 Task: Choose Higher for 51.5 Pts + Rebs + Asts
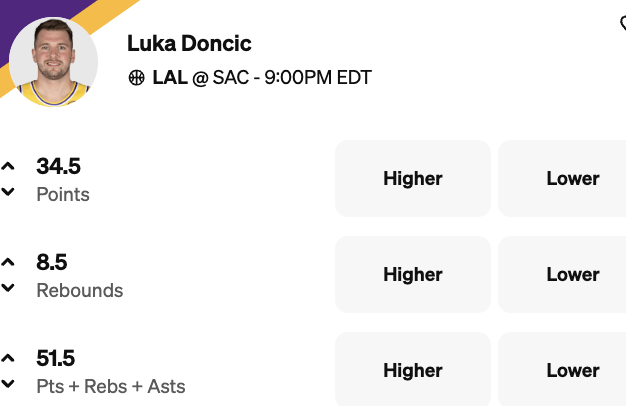tap(412, 370)
